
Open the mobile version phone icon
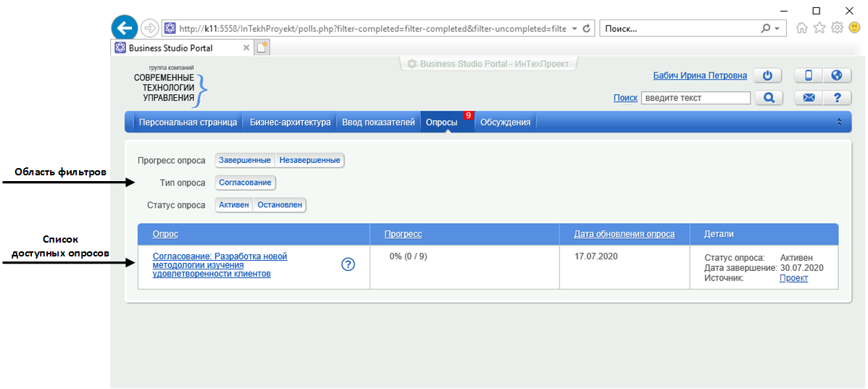(x=809, y=76)
